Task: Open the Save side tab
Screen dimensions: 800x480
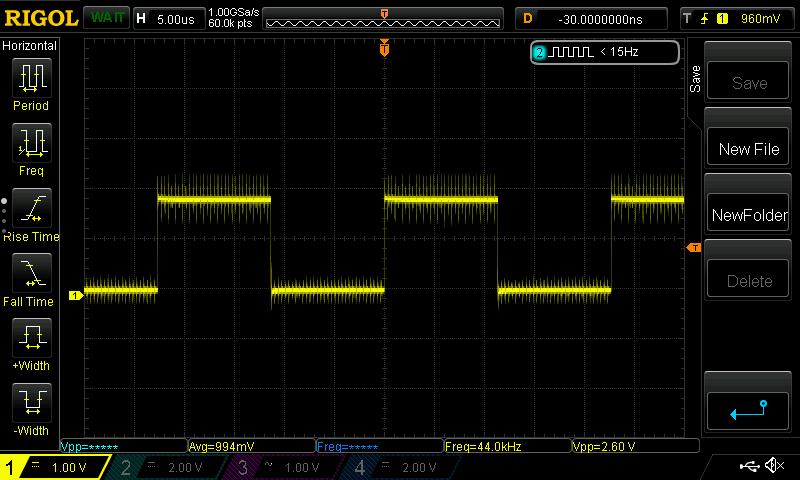Action: [695, 79]
